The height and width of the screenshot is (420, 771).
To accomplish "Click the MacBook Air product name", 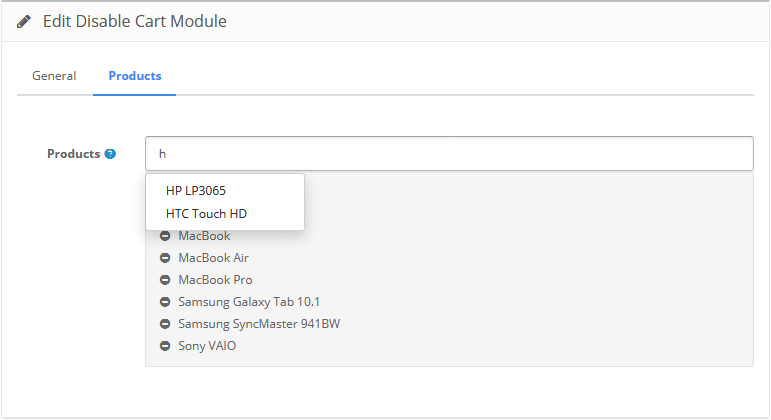I will tap(213, 258).
